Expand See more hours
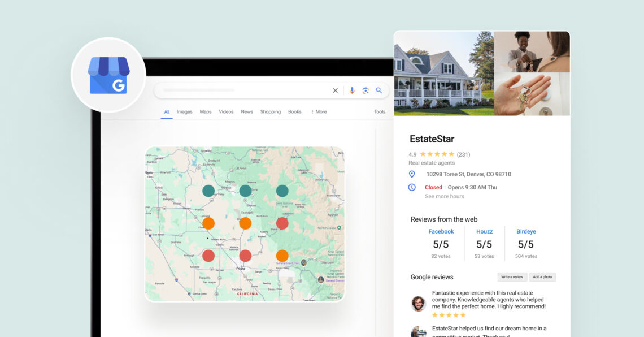This screenshot has width=644, height=337. pyautogui.click(x=445, y=196)
